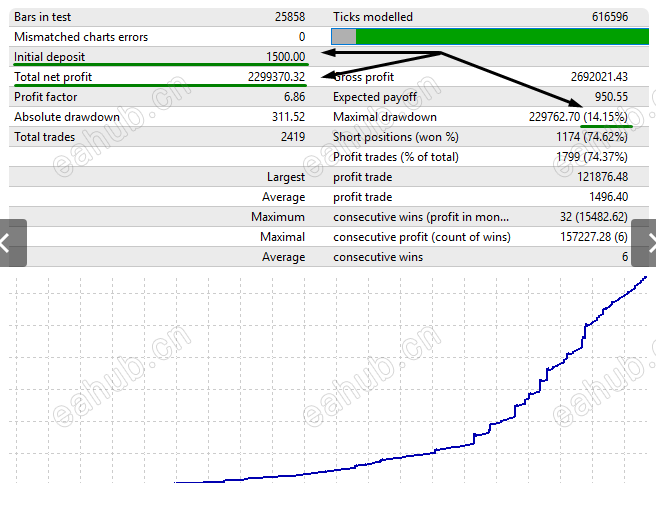The height and width of the screenshot is (506, 656).
Task: Select the expected payoff value 950.55
Action: 611,97
